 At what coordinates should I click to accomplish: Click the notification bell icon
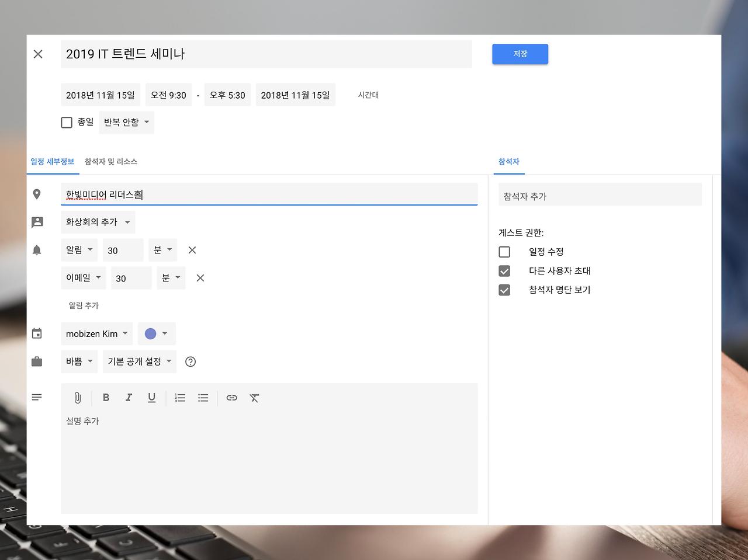click(x=37, y=250)
